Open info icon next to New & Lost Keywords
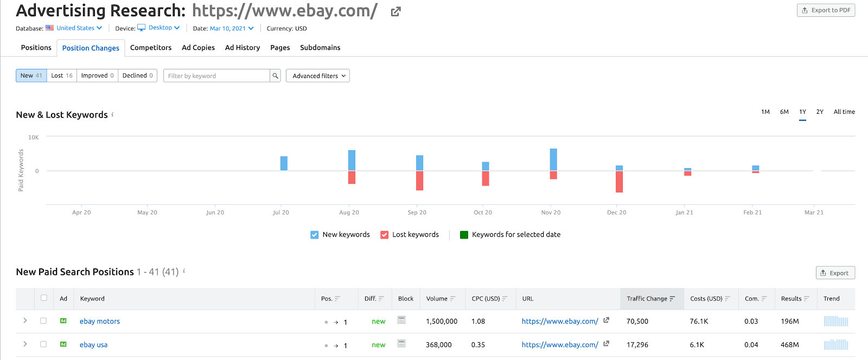 tap(112, 114)
